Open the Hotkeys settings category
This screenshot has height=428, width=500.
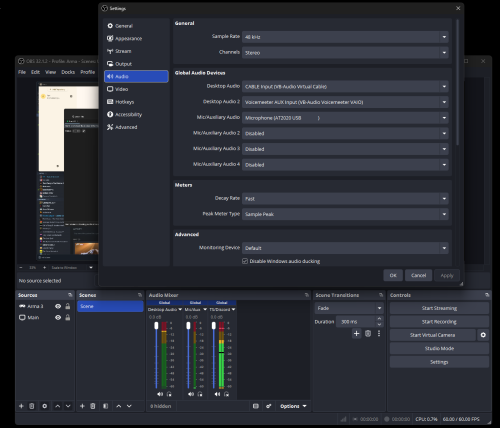[x=136, y=102]
